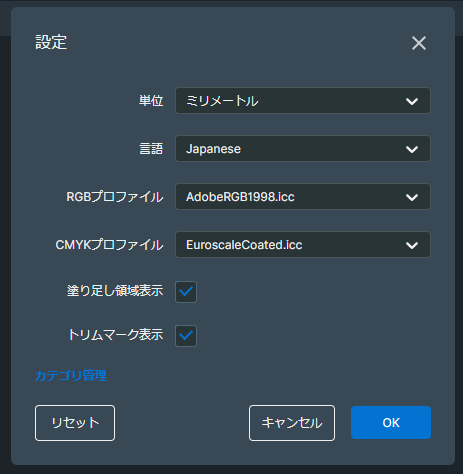Confirm settings with the OK button
The image size is (463, 474).
(x=391, y=423)
